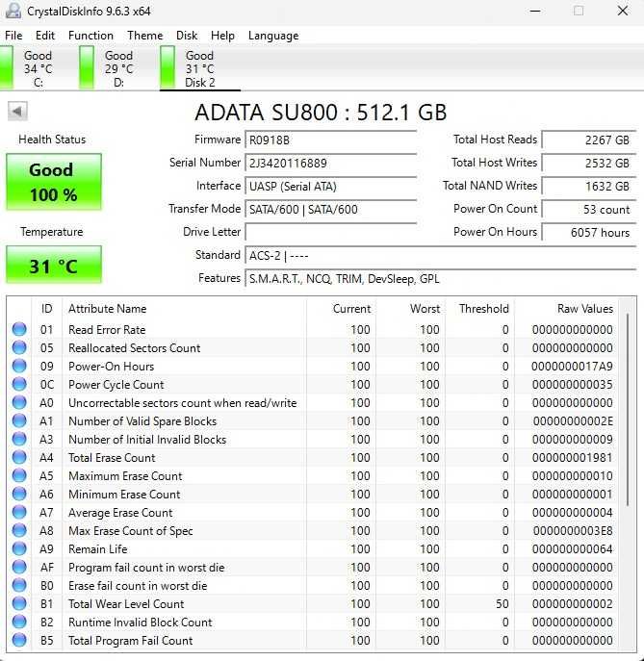Open the Language menu
The height and width of the screenshot is (661, 644).
273,36
